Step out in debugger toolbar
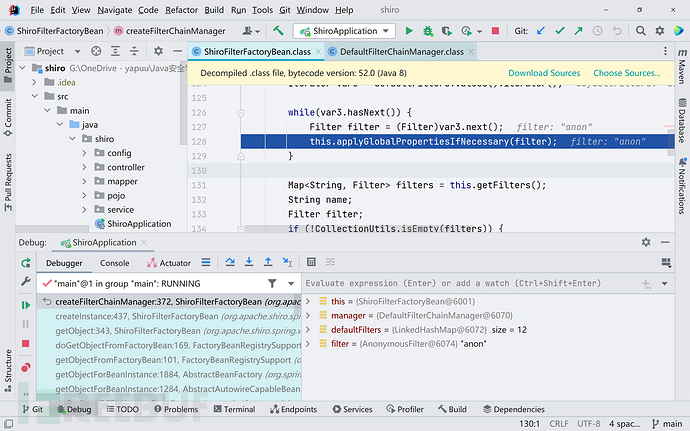This screenshot has width=690, height=431. [268, 262]
